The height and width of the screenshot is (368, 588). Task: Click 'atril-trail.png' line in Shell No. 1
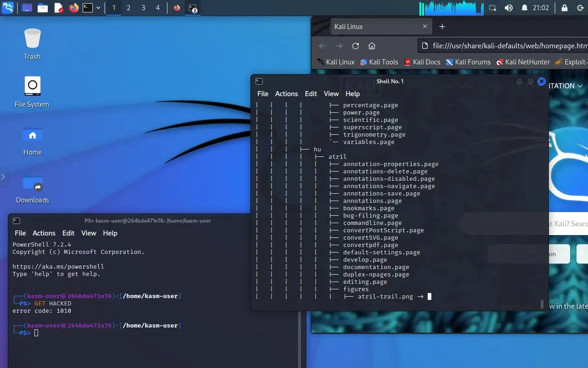385,296
